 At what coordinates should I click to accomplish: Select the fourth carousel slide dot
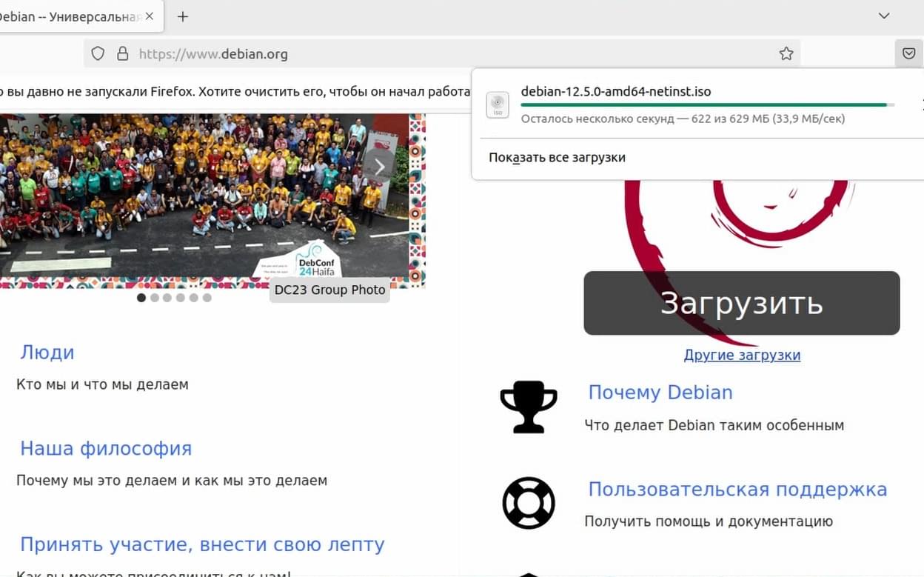(x=181, y=298)
